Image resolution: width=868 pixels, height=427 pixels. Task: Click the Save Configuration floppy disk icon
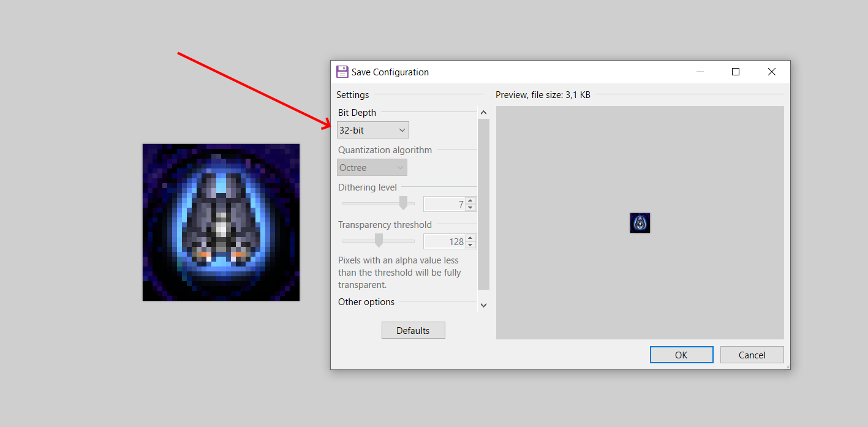(x=342, y=72)
